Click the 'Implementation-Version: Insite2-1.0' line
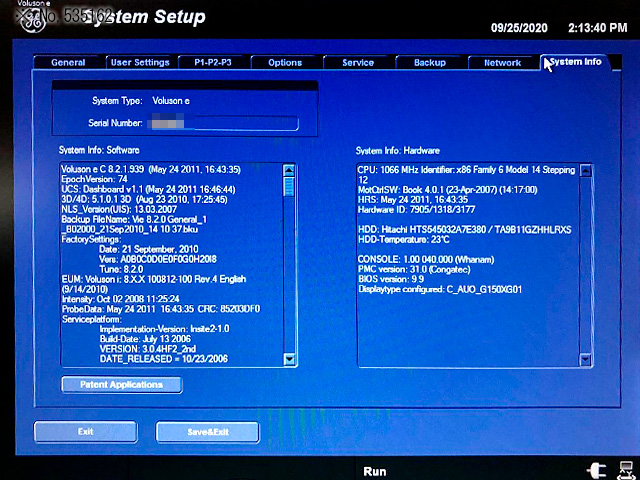This screenshot has width=640, height=480. coord(164,329)
